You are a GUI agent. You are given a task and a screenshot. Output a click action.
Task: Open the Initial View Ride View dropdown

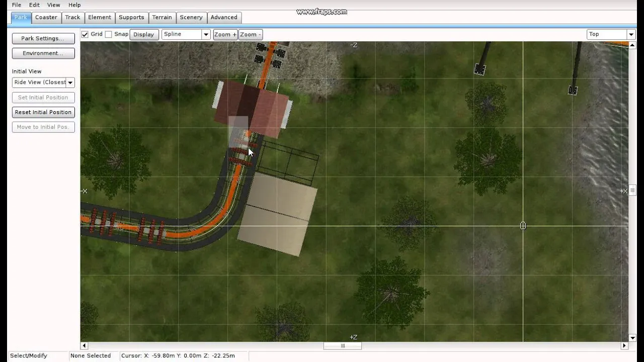tap(43, 82)
